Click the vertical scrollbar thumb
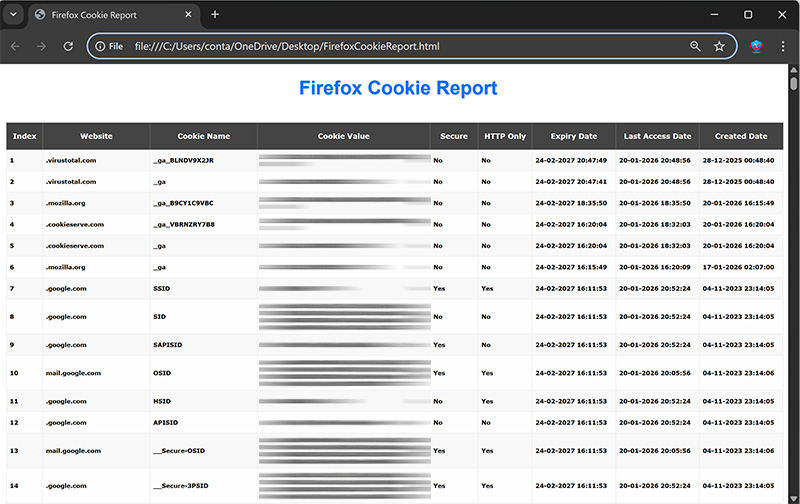800x504 pixels. point(794,83)
